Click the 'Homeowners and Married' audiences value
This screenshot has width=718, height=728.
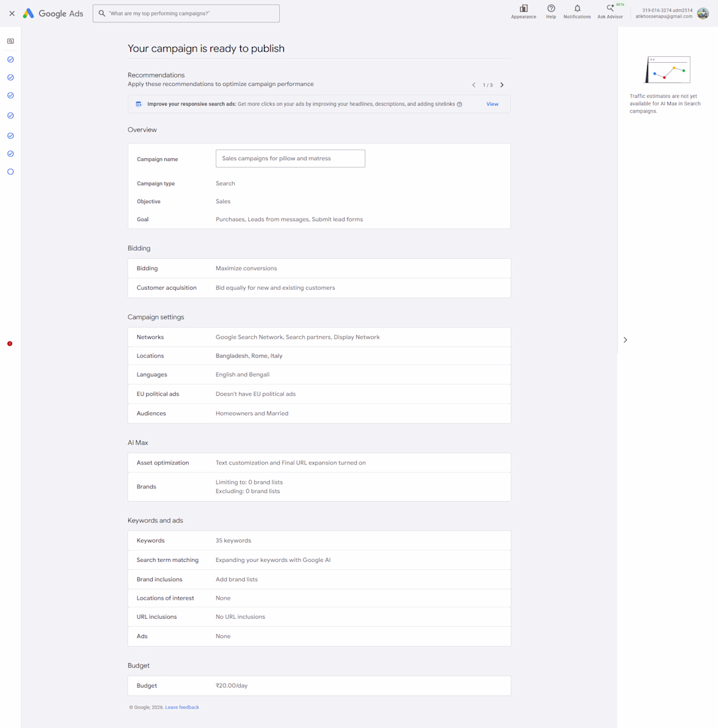click(252, 413)
